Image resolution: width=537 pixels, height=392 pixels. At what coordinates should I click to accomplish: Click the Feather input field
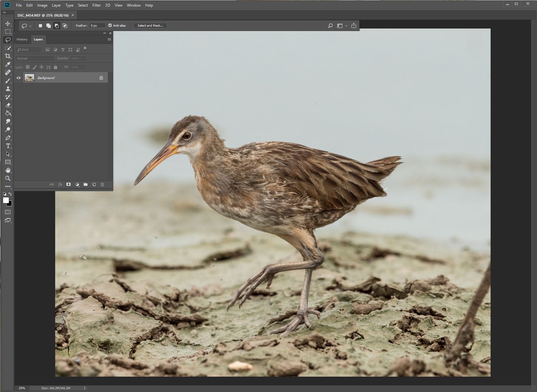click(97, 25)
